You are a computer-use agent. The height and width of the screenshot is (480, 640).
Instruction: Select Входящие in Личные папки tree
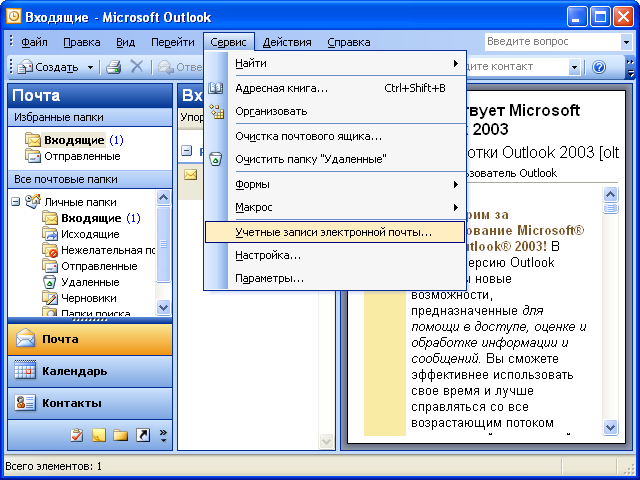pos(91,218)
